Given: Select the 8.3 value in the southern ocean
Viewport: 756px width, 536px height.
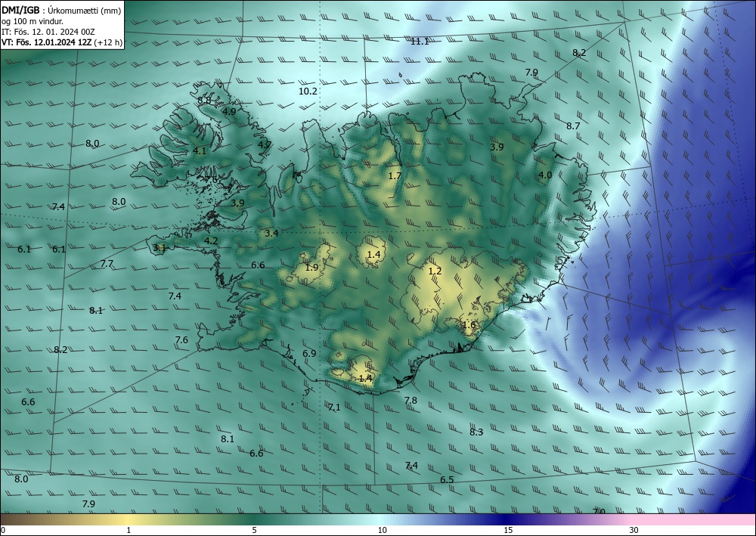Looking at the screenshot, I should click(x=476, y=432).
